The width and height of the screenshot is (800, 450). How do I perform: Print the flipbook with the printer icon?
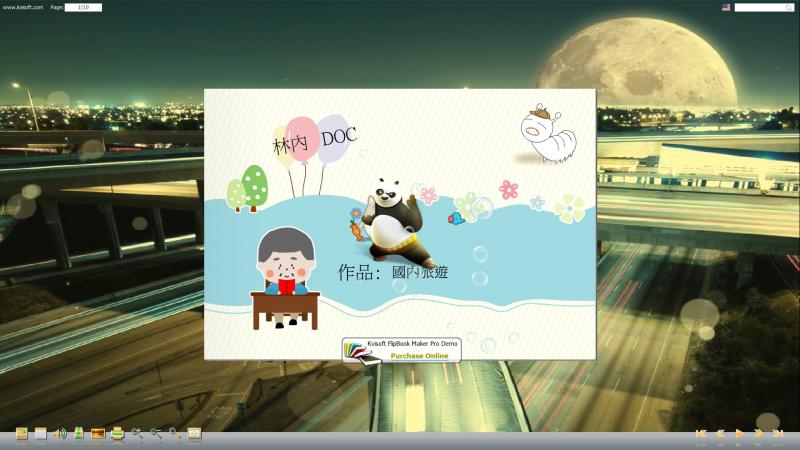click(118, 434)
